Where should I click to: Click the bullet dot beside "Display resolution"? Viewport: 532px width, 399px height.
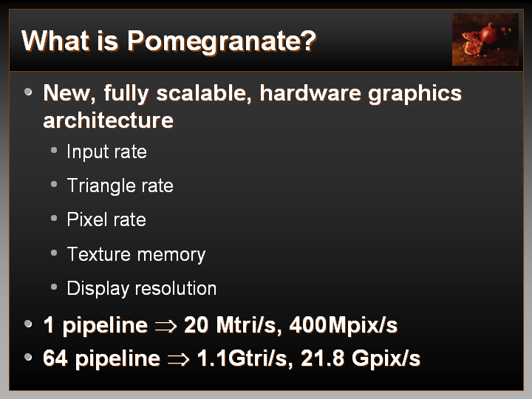(x=54, y=287)
